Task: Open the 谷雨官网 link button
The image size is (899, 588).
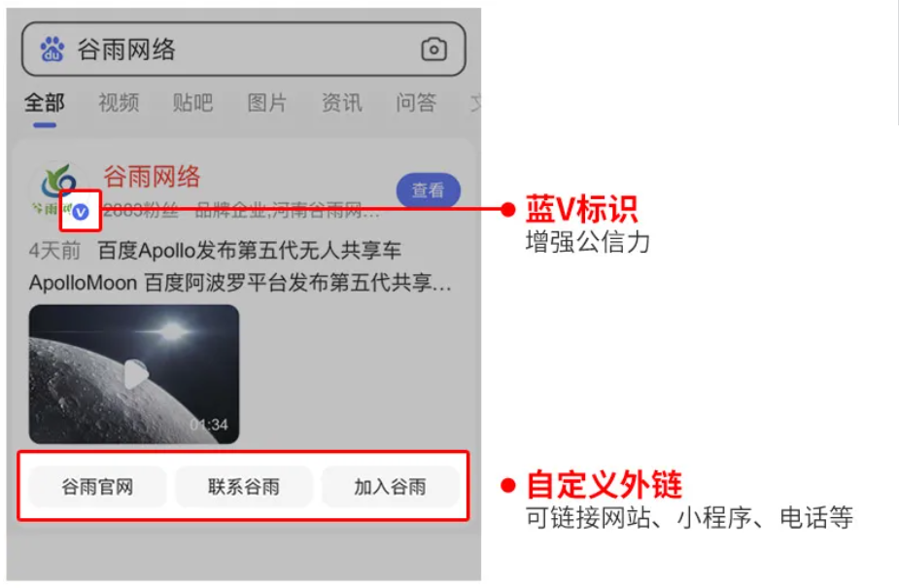Action: pyautogui.click(x=97, y=487)
